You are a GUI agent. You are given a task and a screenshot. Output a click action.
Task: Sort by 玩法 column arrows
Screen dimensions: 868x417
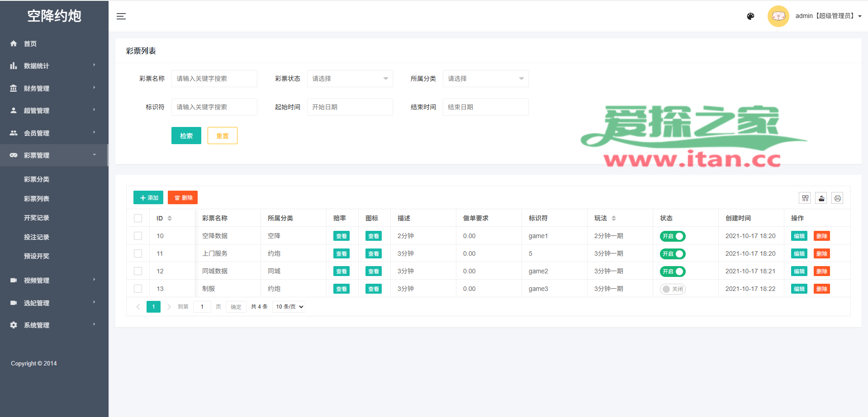(x=614, y=218)
